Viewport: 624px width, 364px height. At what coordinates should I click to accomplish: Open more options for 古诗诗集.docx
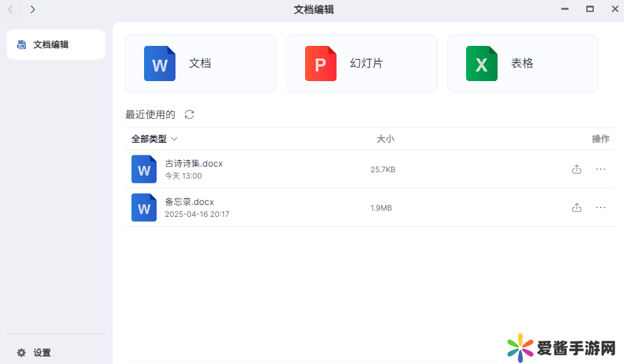click(601, 169)
